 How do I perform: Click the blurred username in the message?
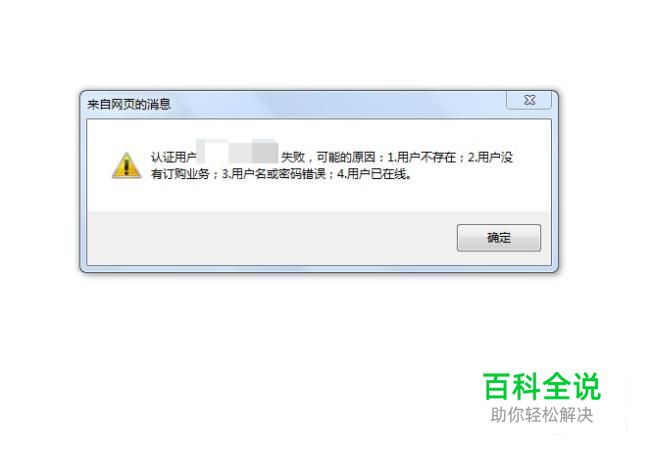[x=238, y=151]
